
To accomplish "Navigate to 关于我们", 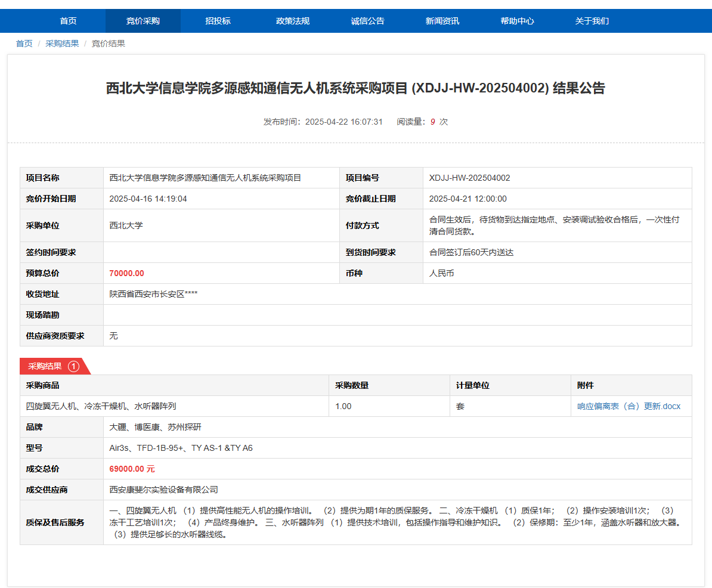I will pos(592,21).
